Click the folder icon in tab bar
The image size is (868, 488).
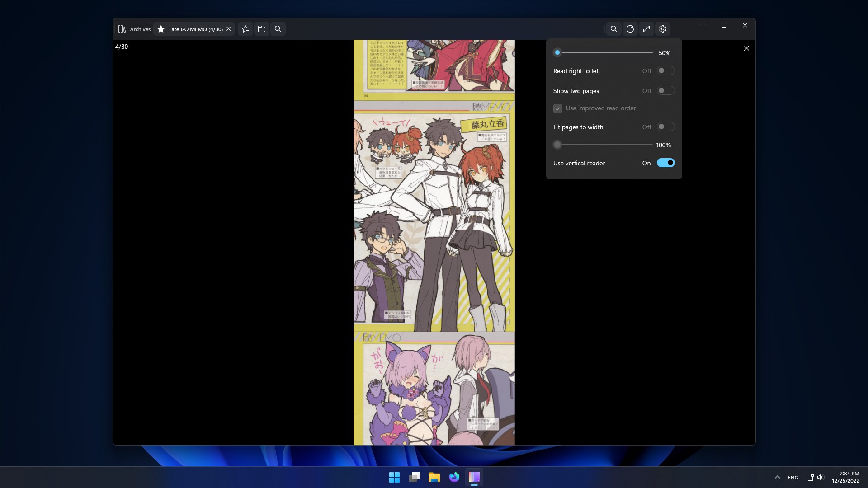(x=262, y=29)
